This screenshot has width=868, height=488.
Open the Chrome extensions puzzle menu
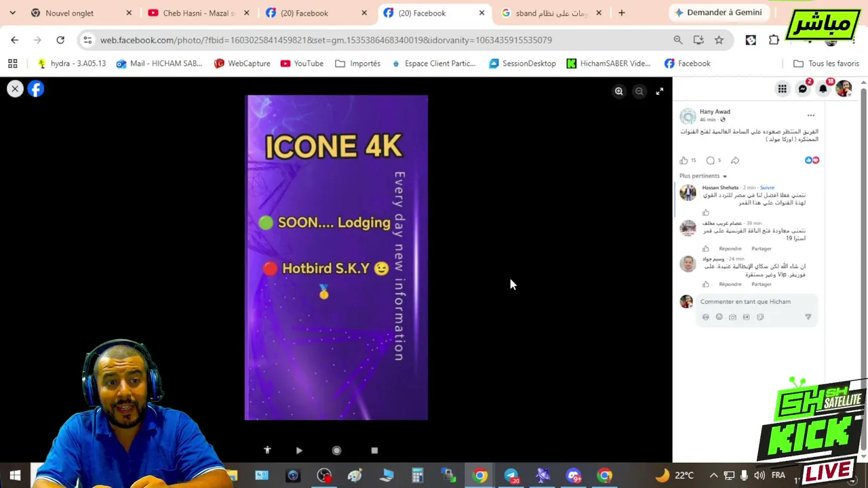[x=774, y=40]
